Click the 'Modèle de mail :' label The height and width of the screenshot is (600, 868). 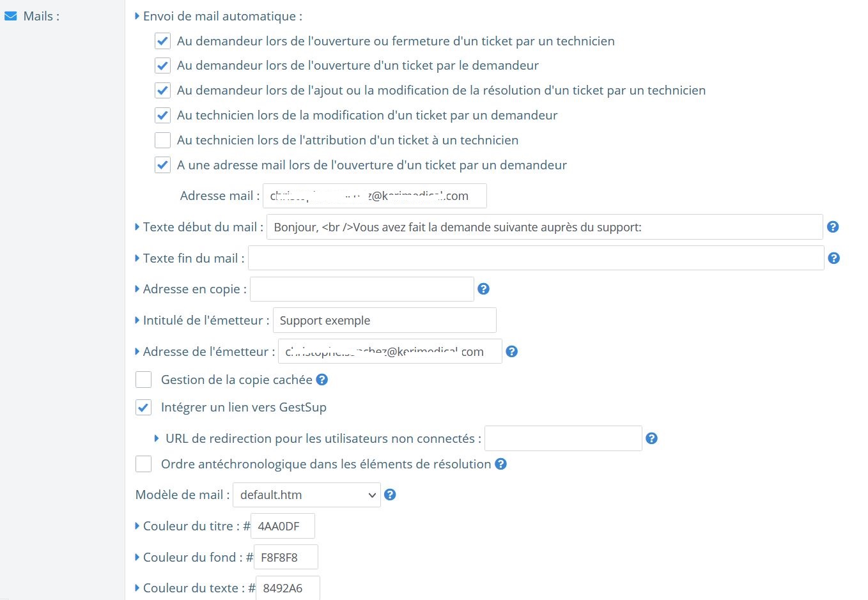tap(183, 495)
